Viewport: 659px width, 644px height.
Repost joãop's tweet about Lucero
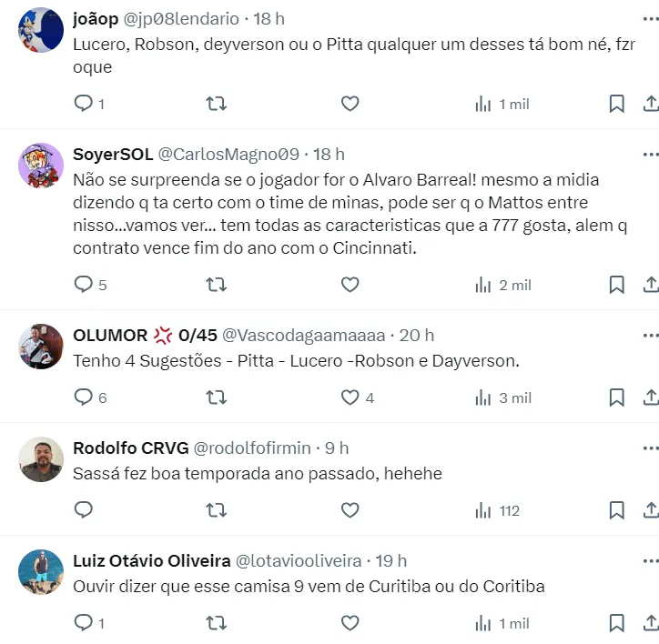pyautogui.click(x=217, y=104)
